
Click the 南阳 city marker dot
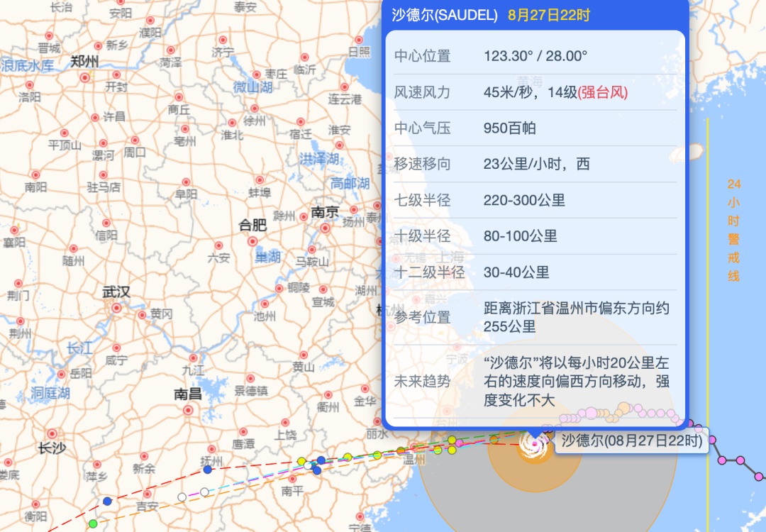(x=35, y=175)
